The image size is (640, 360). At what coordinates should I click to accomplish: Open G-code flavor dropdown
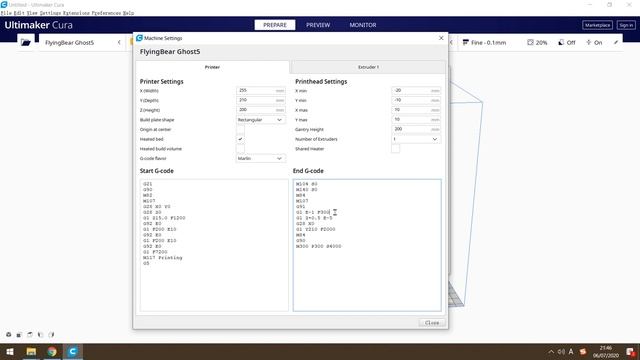pos(260,158)
